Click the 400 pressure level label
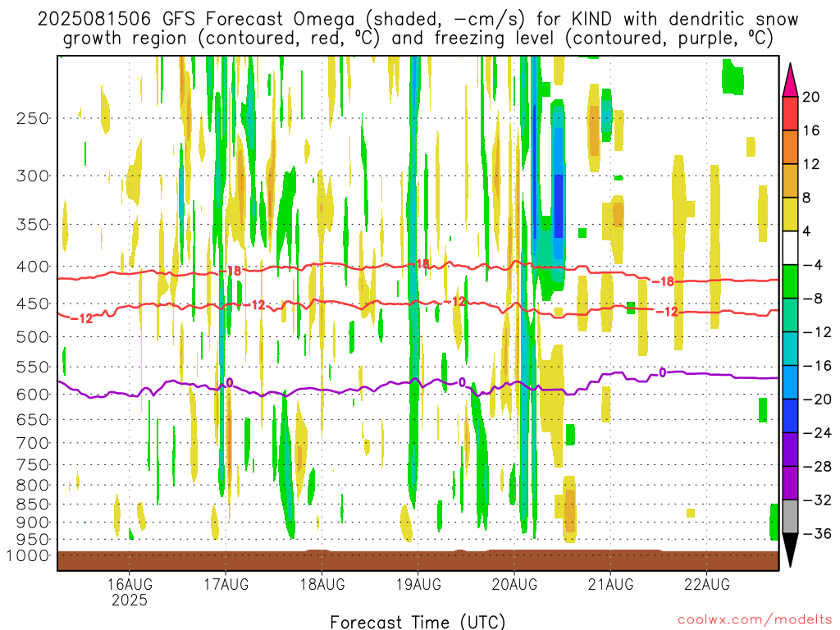Viewport: 840px width, 630px height. click(33, 267)
